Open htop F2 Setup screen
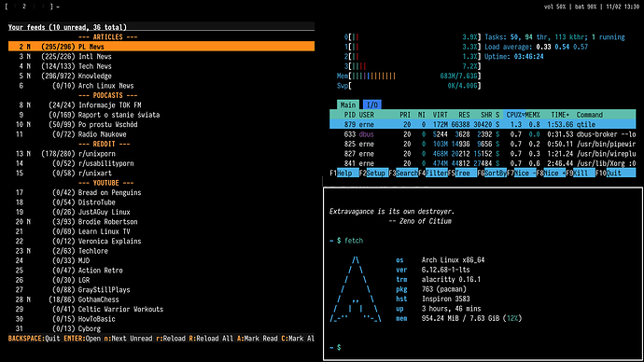Image resolution: width=644 pixels, height=362 pixels. 373,174
